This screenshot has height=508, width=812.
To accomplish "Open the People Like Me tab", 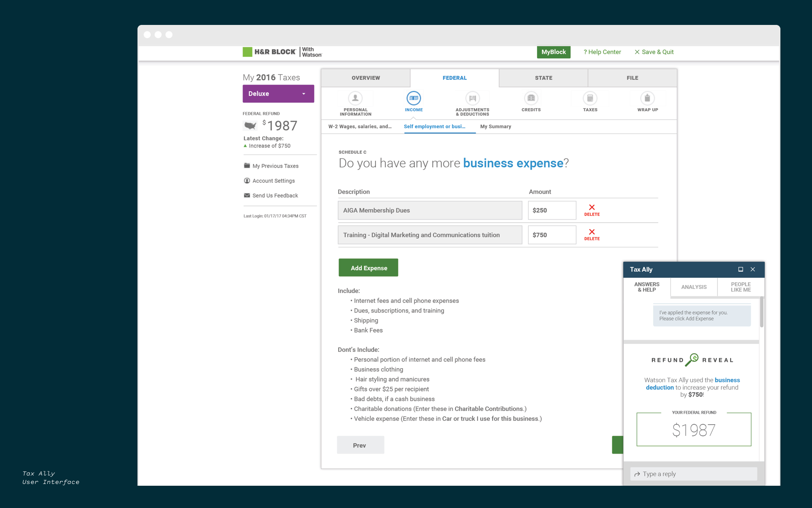I will [740, 287].
